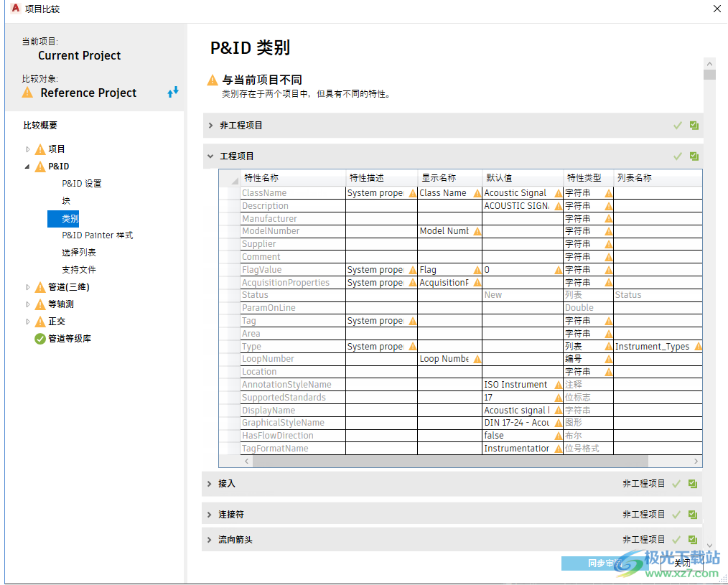Expand the 等轴测 tree node

point(27,304)
